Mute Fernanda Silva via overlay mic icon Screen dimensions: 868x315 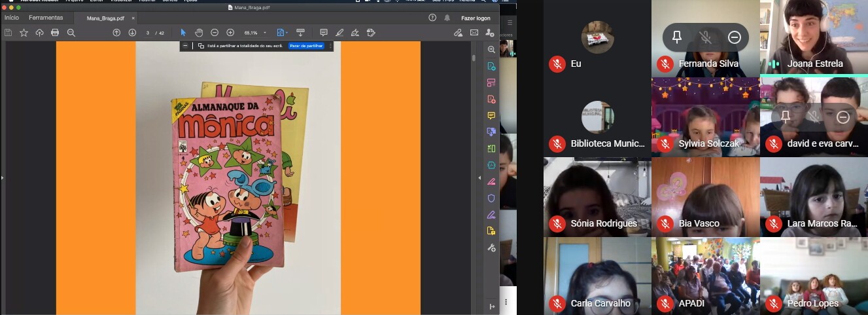coord(705,37)
